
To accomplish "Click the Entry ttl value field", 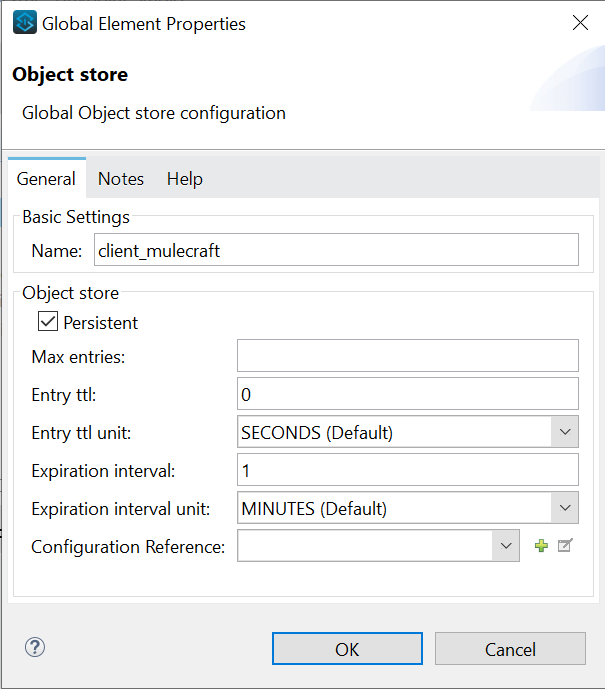I will pos(407,394).
